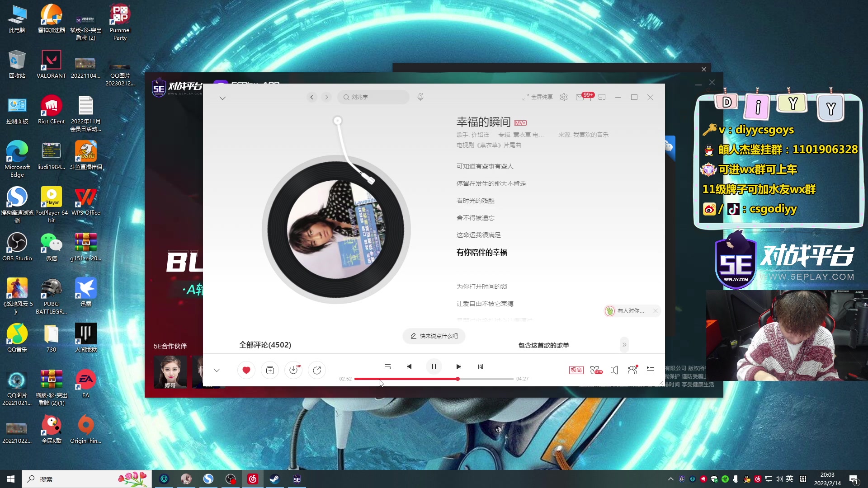Screen dimensions: 868x488
Task: Share the current song
Action: 317,370
